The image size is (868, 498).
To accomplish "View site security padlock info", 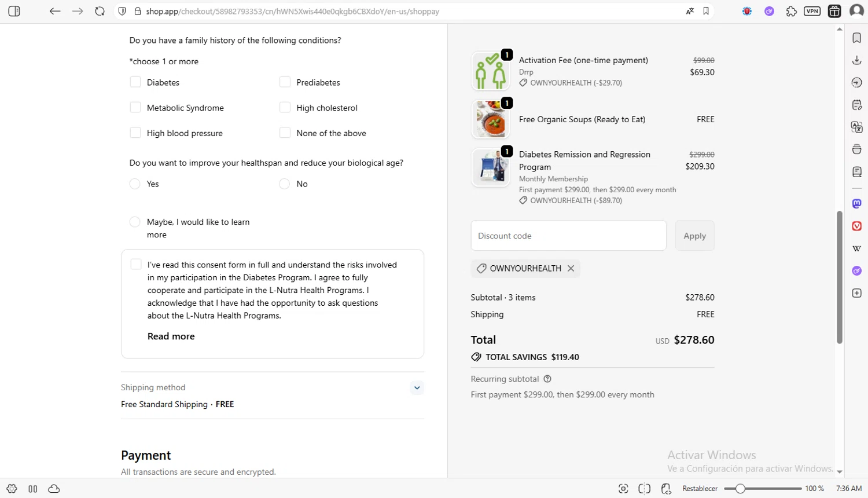I will (x=138, y=11).
